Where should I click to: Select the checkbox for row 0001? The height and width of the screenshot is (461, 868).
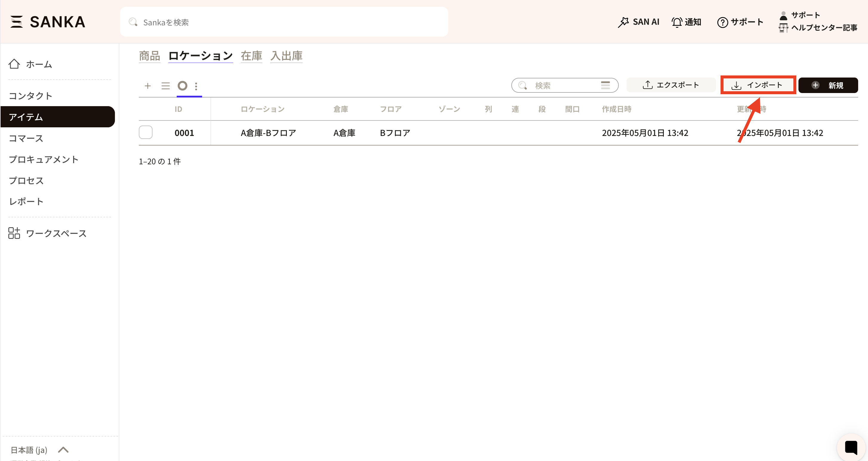click(146, 133)
